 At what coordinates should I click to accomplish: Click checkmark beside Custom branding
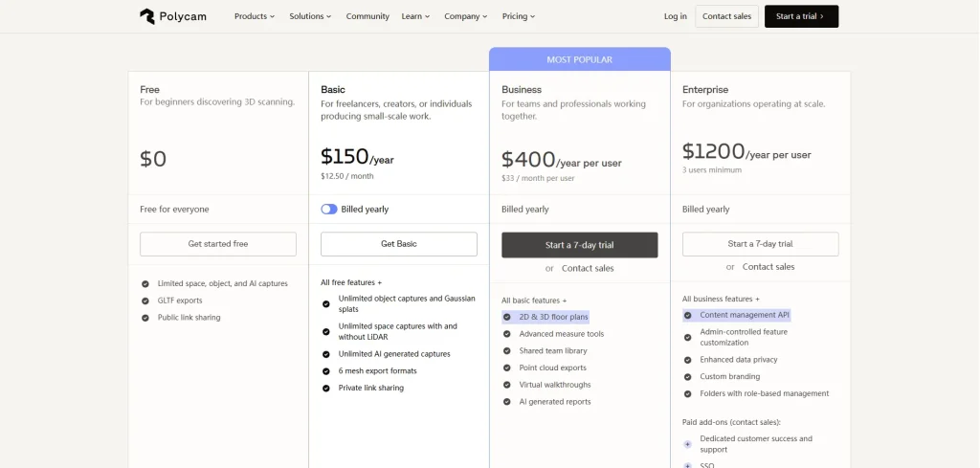(x=687, y=377)
